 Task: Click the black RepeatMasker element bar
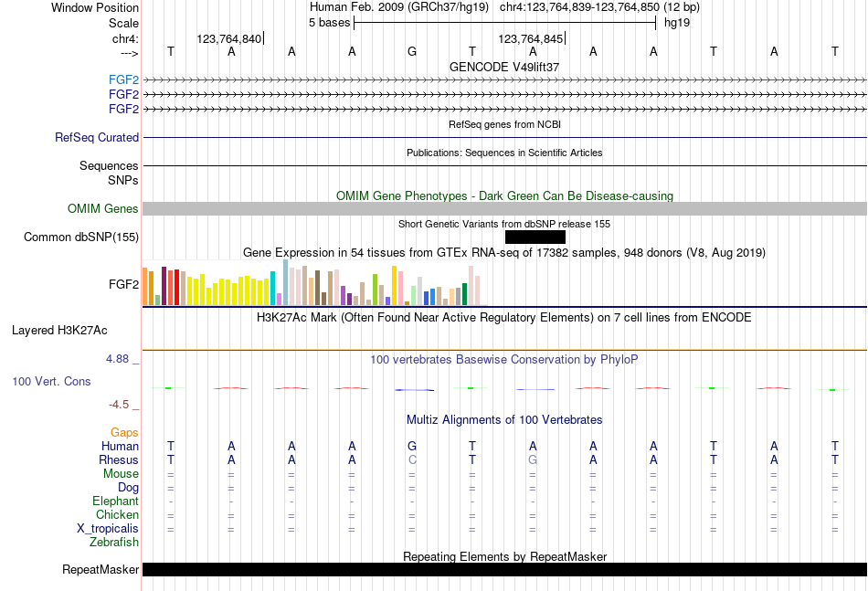[504, 569]
